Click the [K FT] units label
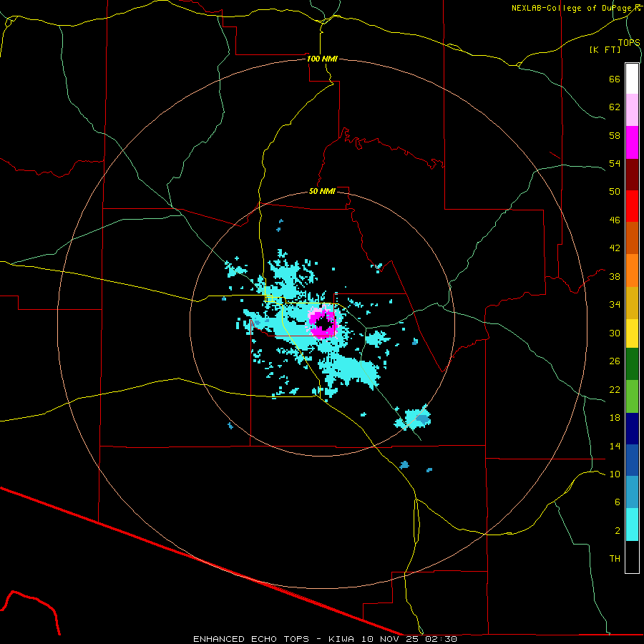Image resolution: width=644 pixels, height=644 pixels. tap(605, 49)
